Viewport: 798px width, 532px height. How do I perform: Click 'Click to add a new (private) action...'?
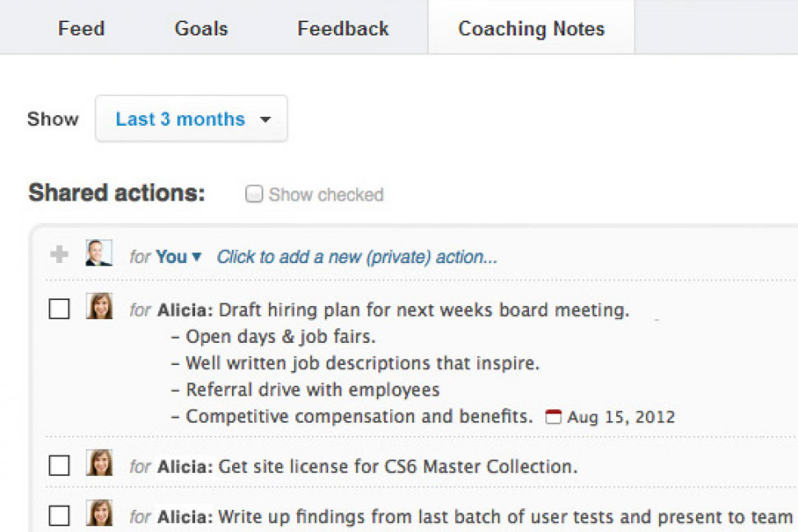pyautogui.click(x=357, y=257)
